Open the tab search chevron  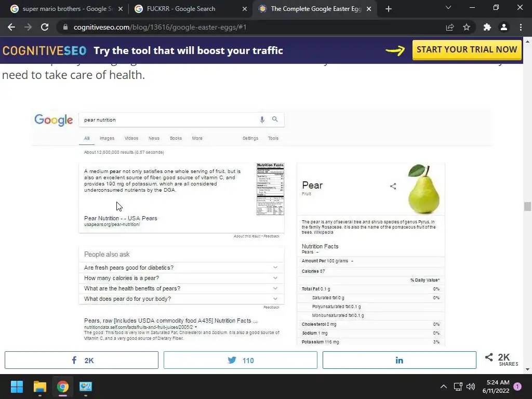[448, 7]
